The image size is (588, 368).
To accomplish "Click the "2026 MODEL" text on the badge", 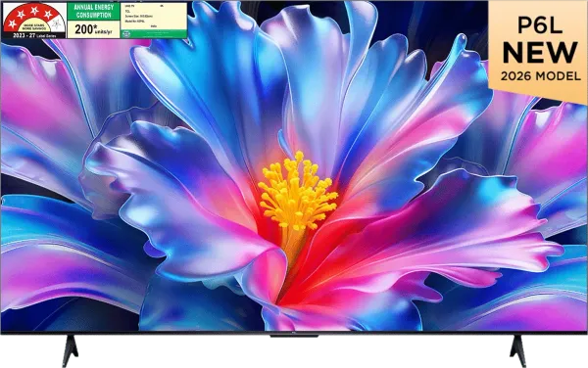I will coord(540,76).
